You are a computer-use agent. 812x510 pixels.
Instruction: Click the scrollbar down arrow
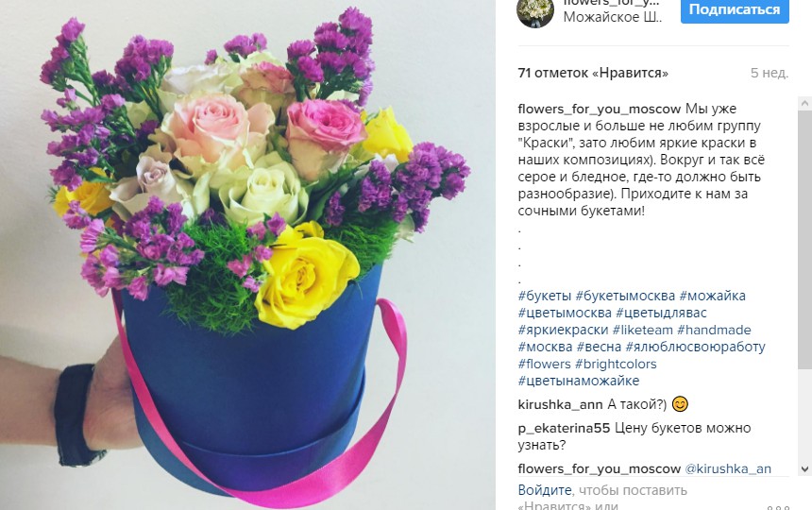pos(804,469)
